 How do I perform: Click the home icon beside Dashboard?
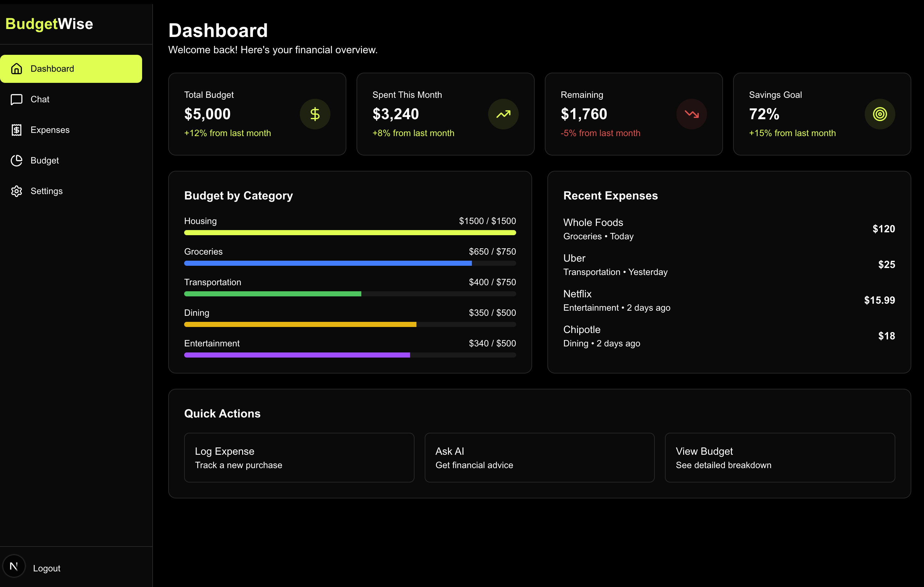pos(17,69)
